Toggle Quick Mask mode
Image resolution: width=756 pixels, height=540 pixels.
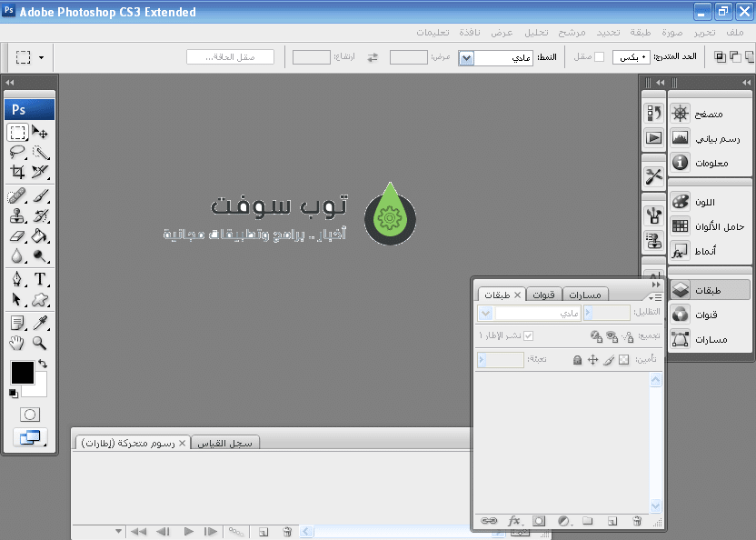tap(30, 415)
